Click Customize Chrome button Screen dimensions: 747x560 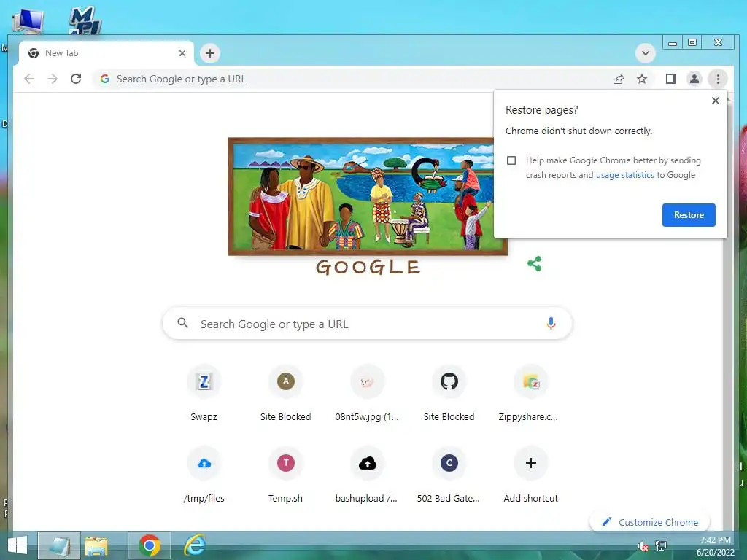pos(650,522)
